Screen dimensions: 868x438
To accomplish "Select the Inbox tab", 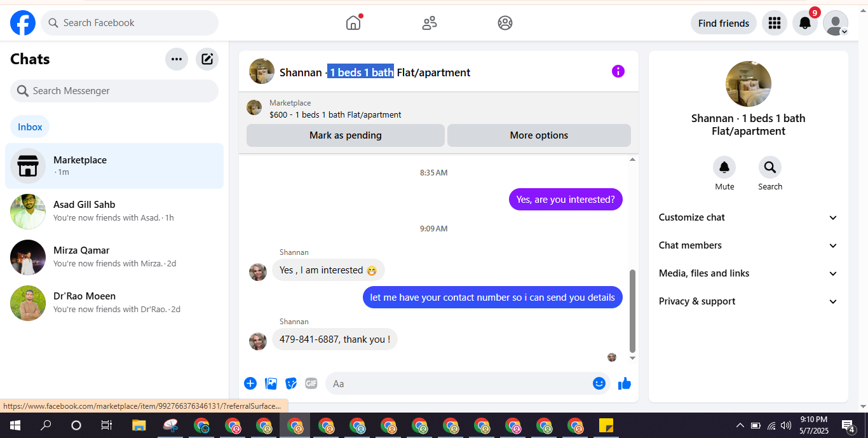I will tap(30, 127).
